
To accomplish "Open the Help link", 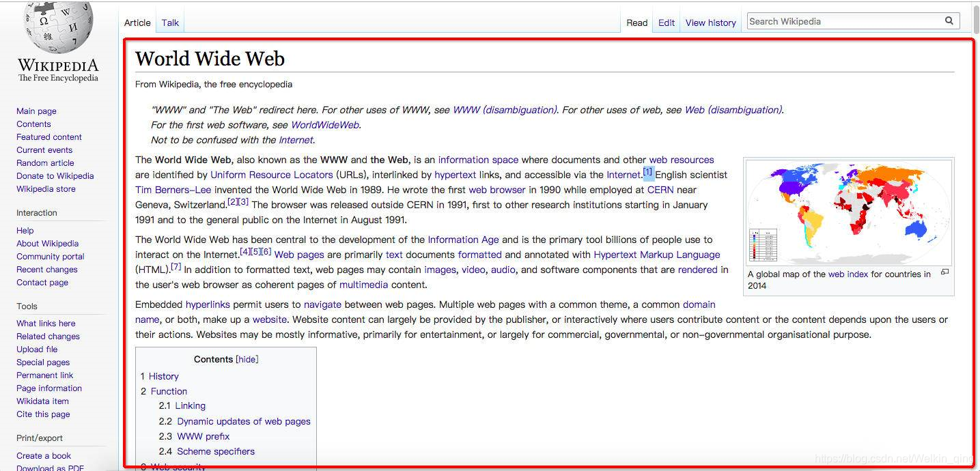I will (x=25, y=231).
